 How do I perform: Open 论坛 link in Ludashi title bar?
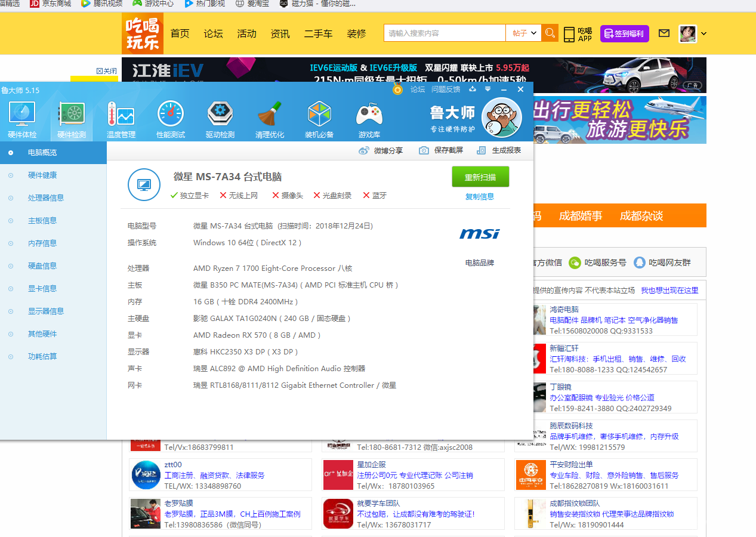coord(418,89)
